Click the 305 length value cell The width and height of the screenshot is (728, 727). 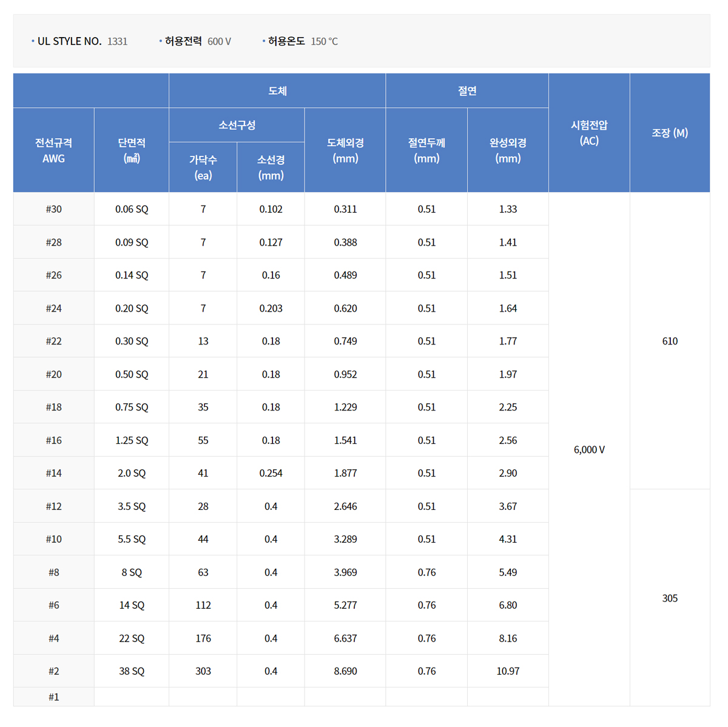pos(670,598)
